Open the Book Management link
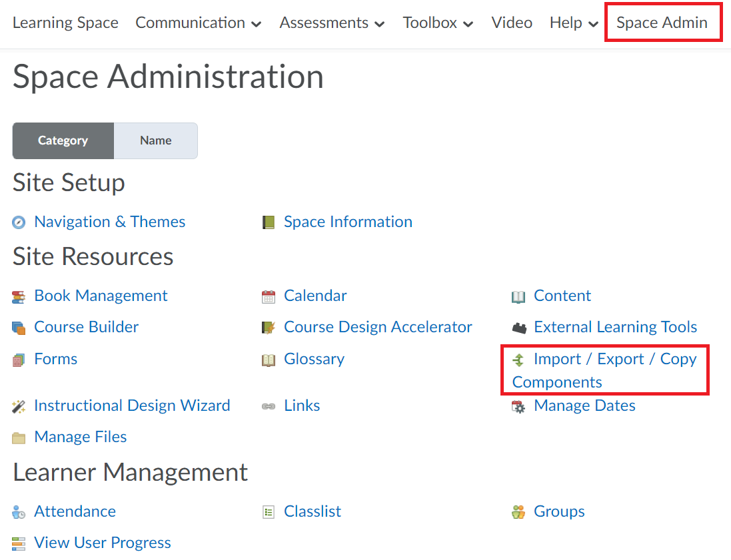 pyautogui.click(x=101, y=296)
